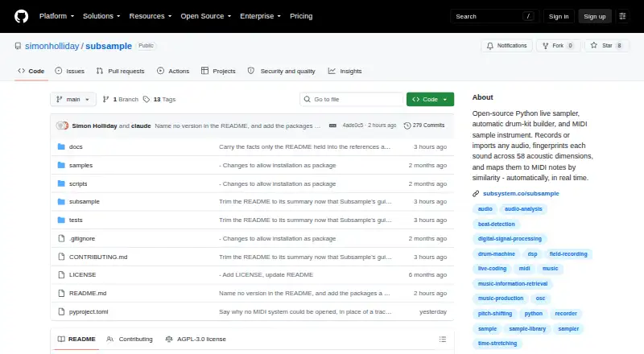The height and width of the screenshot is (354, 644).
Task: Open the docs folder icon
Action: click(61, 146)
